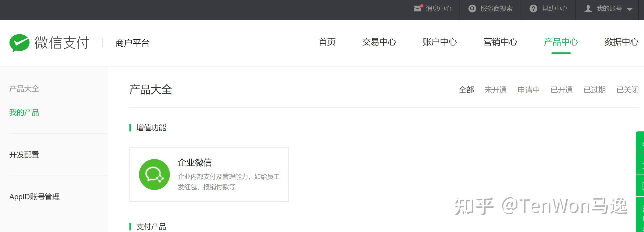Image resolution: width=644 pixels, height=232 pixels.
Task: Click the help center question mark icon
Action: (533, 9)
